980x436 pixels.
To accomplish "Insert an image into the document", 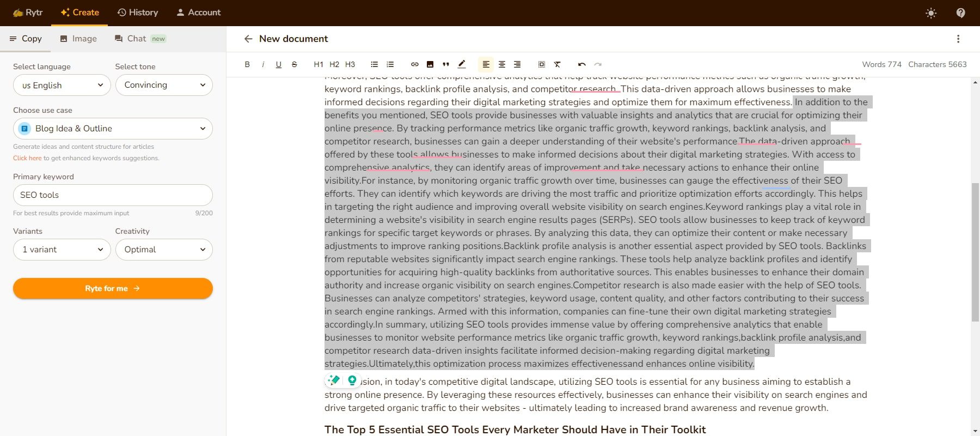I will [x=430, y=64].
